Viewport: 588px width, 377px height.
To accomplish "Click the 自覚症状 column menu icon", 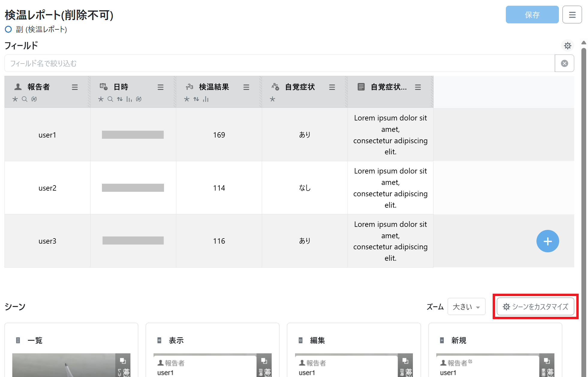I will coord(332,87).
